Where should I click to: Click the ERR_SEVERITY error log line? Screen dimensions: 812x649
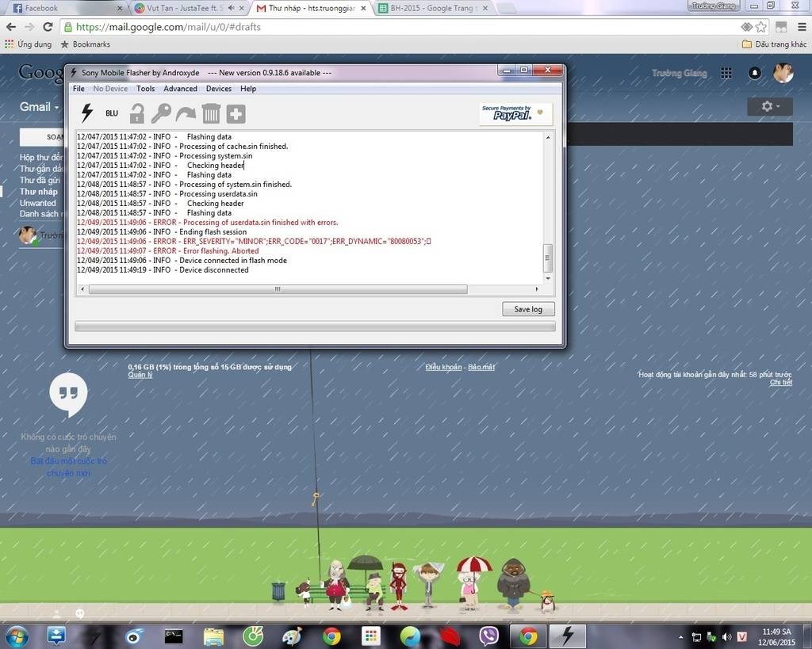pyautogui.click(x=254, y=241)
